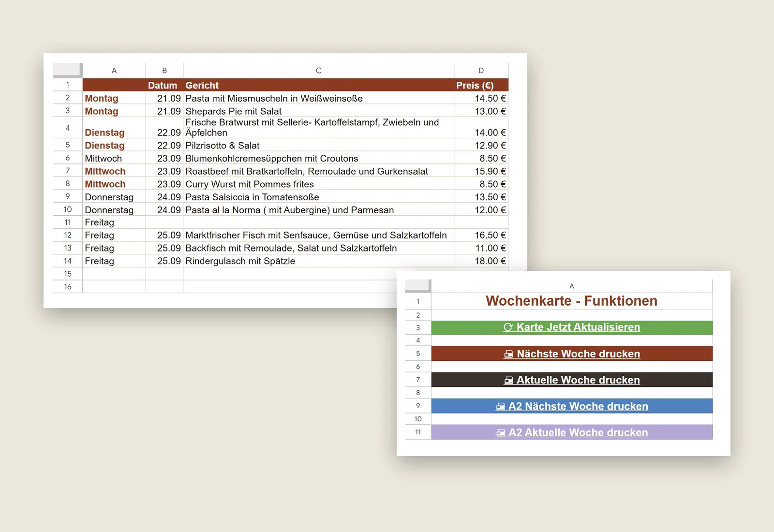Select column A header in the menu sheet
Screen dimensions: 774x532
[114, 71]
